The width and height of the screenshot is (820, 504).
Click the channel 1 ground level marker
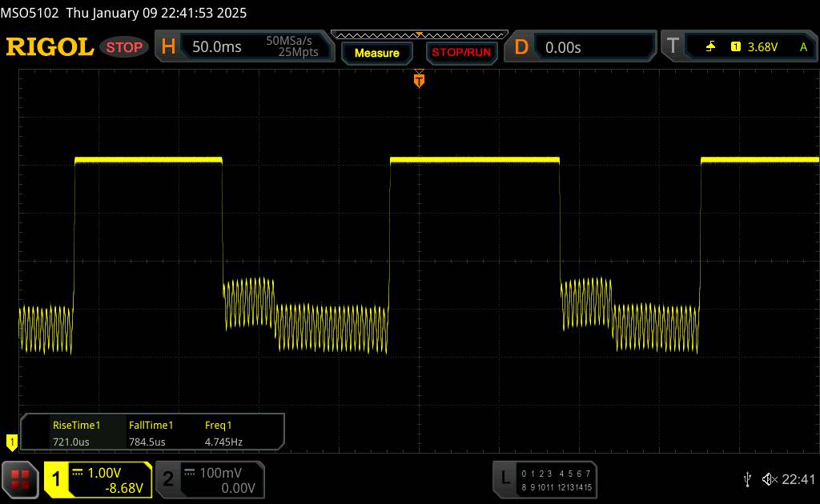11,442
